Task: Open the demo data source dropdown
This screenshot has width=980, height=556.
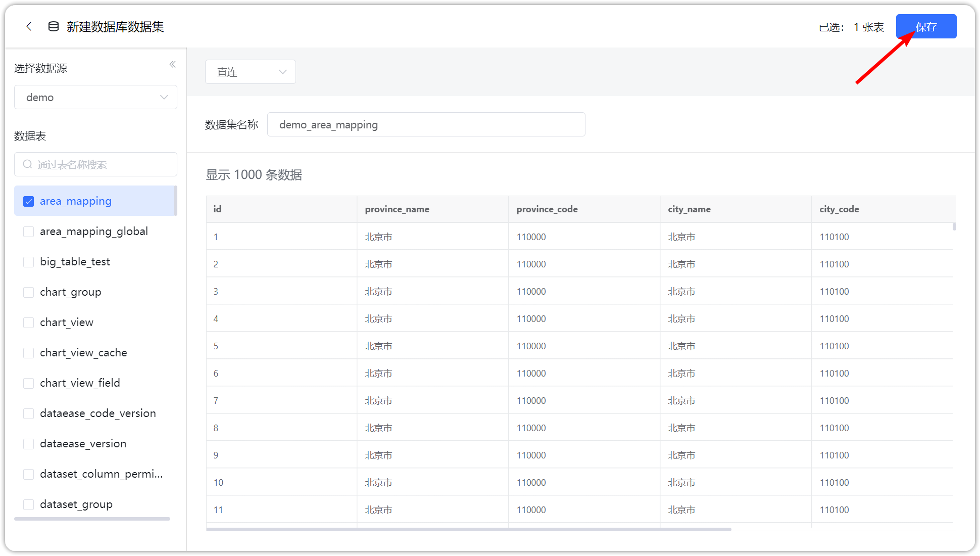Action: (x=95, y=97)
